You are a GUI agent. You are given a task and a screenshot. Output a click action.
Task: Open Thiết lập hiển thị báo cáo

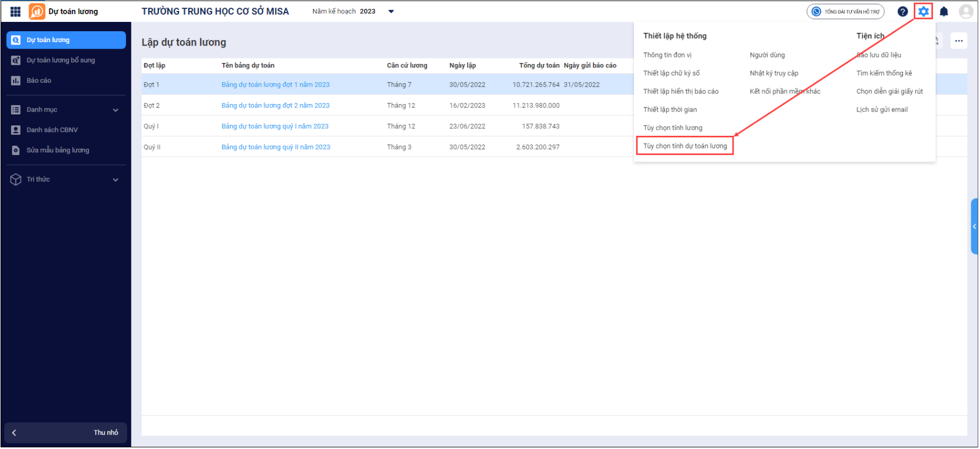pyautogui.click(x=681, y=91)
